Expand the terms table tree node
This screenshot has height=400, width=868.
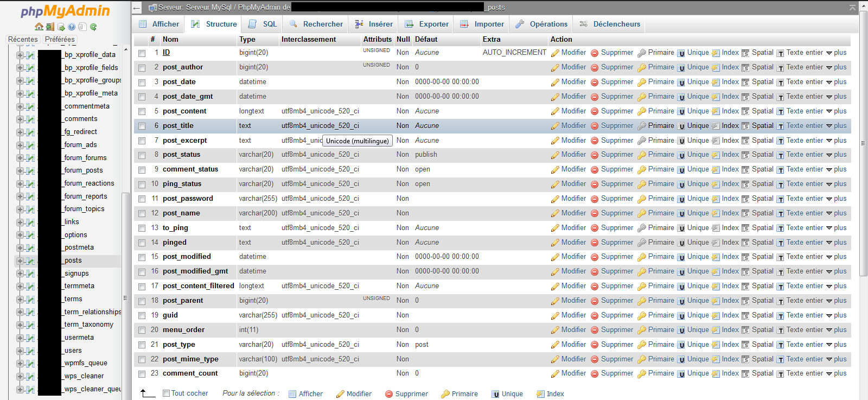(x=20, y=300)
